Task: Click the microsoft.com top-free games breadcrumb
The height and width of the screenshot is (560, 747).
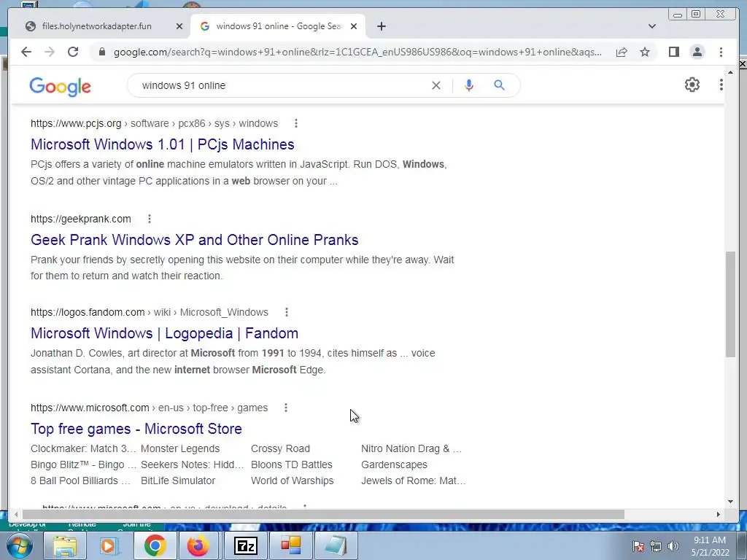Action: [x=149, y=408]
